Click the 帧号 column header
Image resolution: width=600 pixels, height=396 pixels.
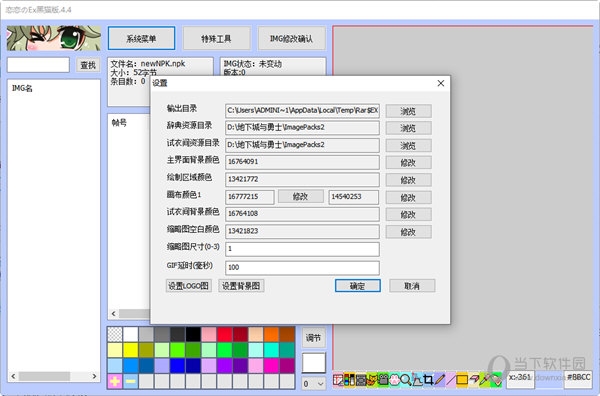[119, 122]
